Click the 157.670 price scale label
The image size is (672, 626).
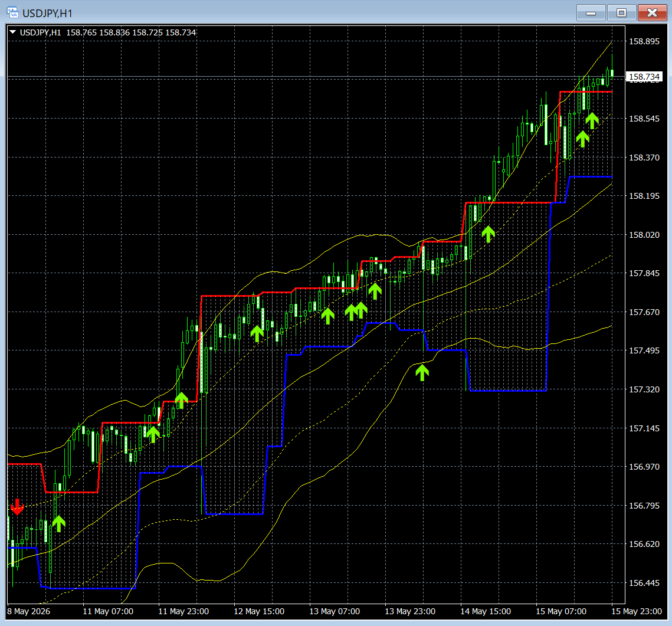(644, 312)
